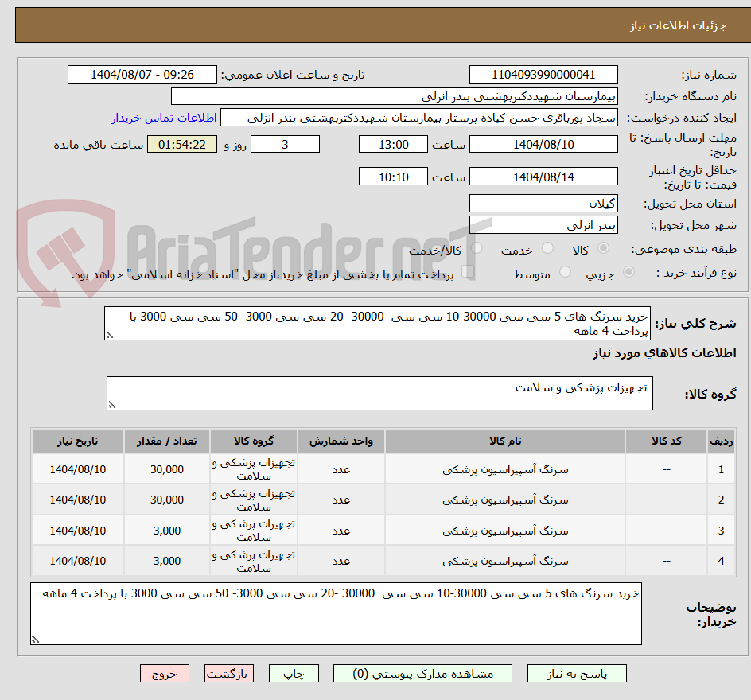The height and width of the screenshot is (700, 751).
Task: Select the need number 1104093990000041 field
Action: (x=543, y=74)
